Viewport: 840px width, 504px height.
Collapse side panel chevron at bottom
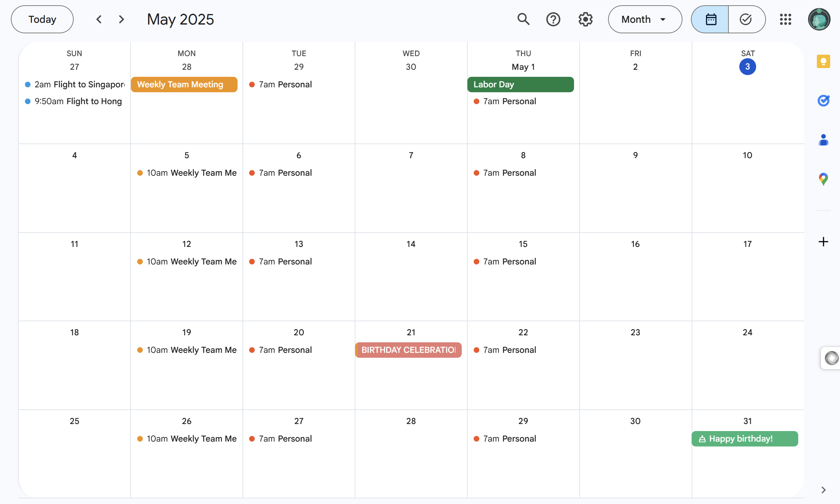click(x=823, y=490)
